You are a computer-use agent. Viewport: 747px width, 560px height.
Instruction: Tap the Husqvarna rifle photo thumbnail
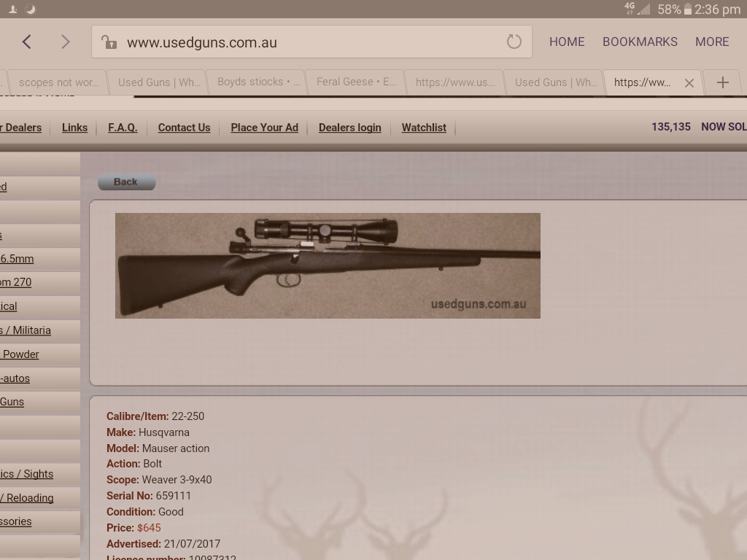328,265
